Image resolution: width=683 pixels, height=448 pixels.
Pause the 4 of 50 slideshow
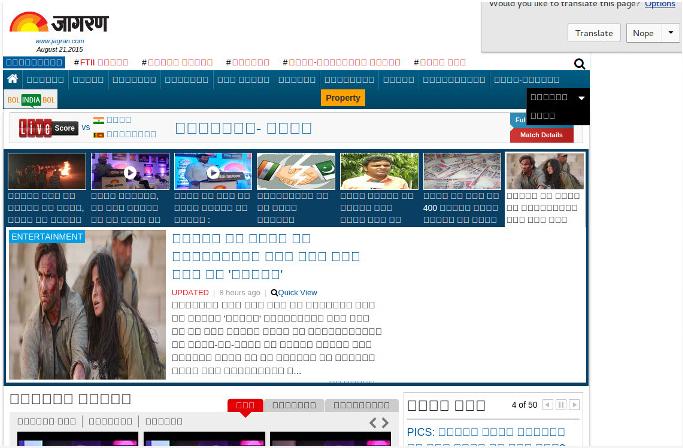pyautogui.click(x=561, y=405)
